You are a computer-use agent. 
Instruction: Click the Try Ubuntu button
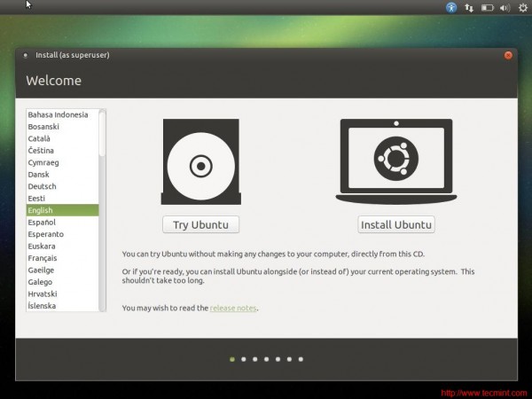pos(201,224)
